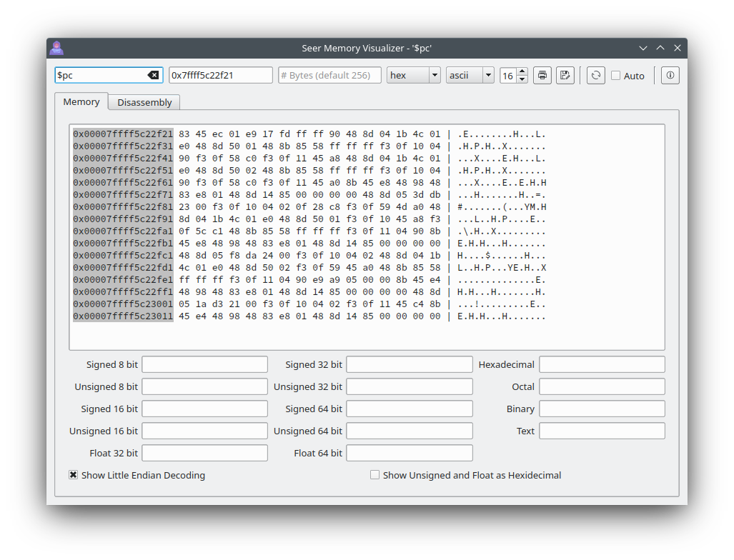Click the Octal value field

pyautogui.click(x=602, y=386)
